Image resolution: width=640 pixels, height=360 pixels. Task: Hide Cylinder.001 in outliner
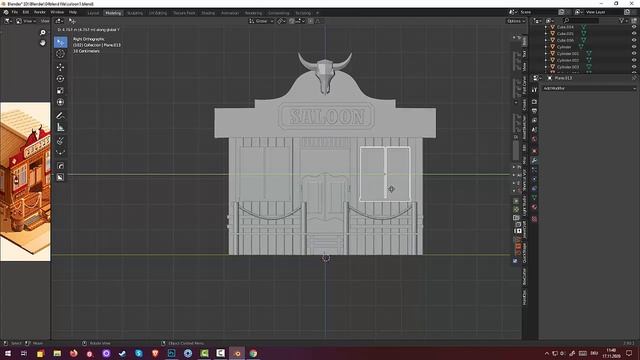(634, 53)
